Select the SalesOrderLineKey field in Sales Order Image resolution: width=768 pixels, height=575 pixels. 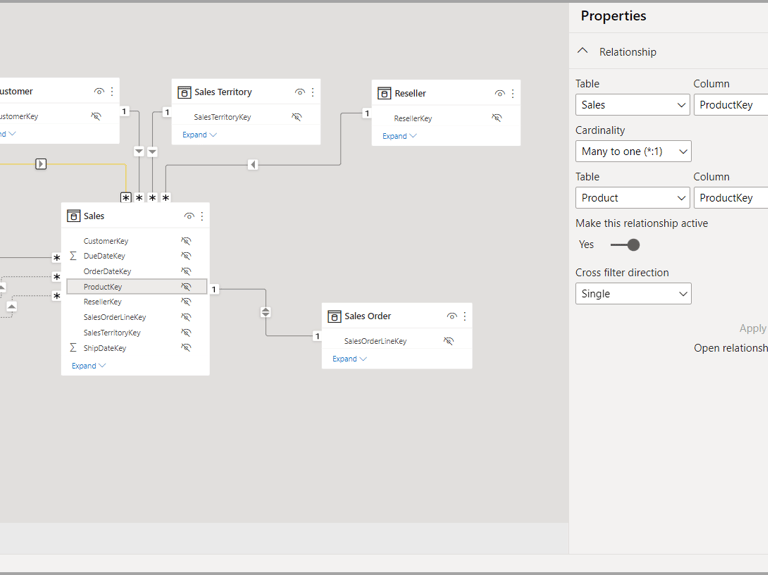(375, 341)
